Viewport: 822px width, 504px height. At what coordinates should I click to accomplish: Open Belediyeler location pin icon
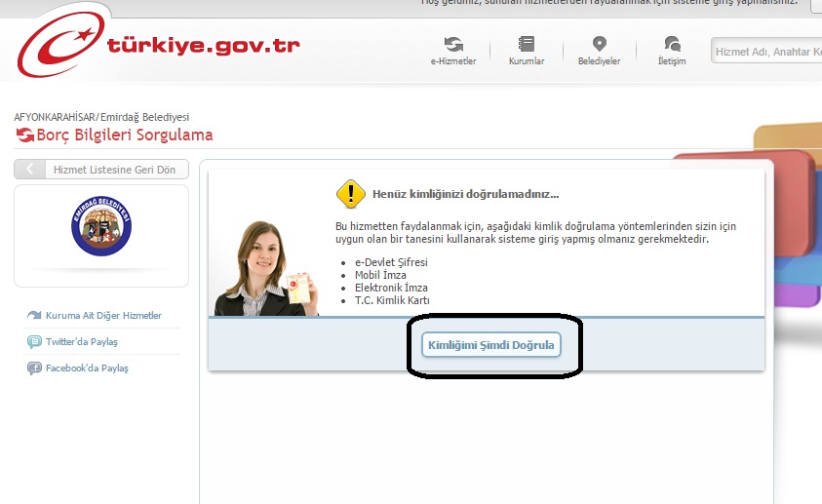(599, 45)
